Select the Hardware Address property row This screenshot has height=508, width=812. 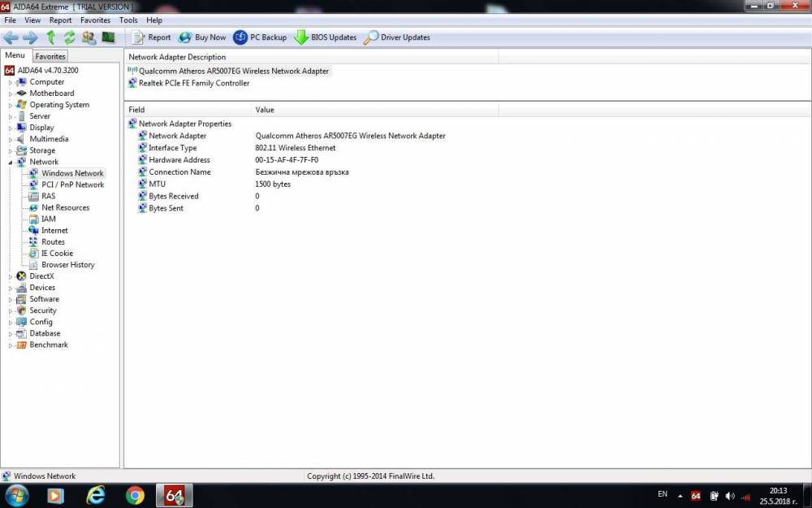(x=228, y=159)
